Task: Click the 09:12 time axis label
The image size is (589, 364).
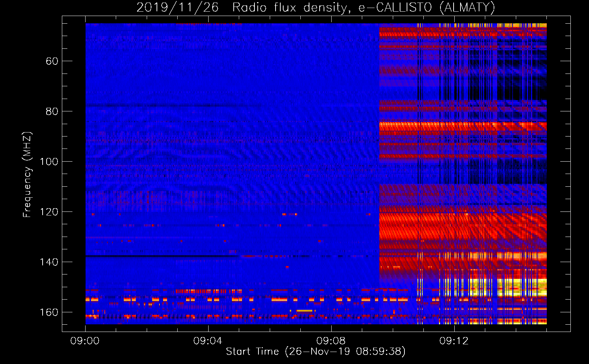Action: click(x=454, y=341)
